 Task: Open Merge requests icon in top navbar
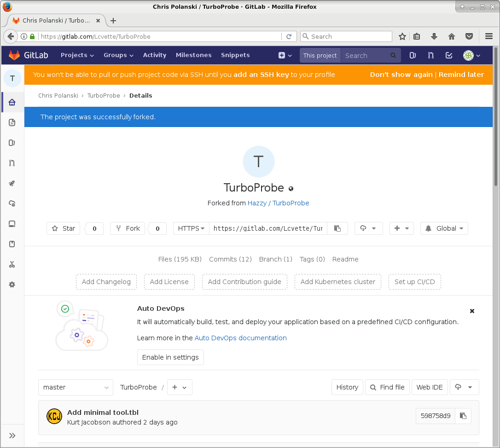coord(431,55)
